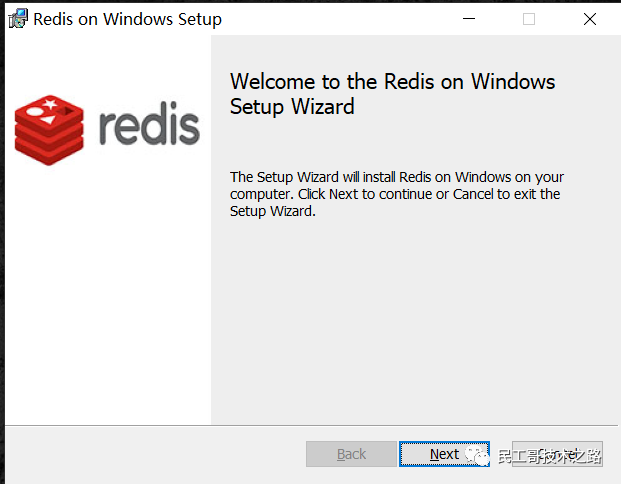Screen dimensions: 621x484
Task: Click the greyed-out Back button
Action: point(351,454)
